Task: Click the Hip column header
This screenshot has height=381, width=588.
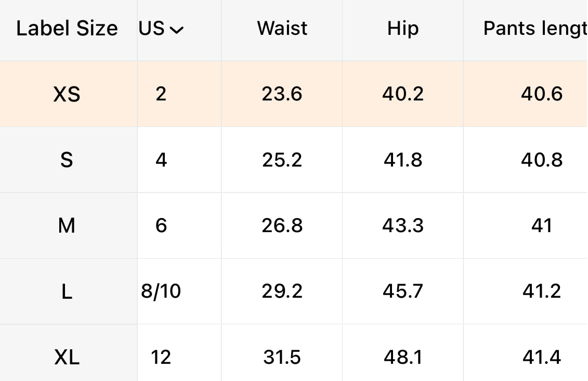Action: tap(403, 29)
